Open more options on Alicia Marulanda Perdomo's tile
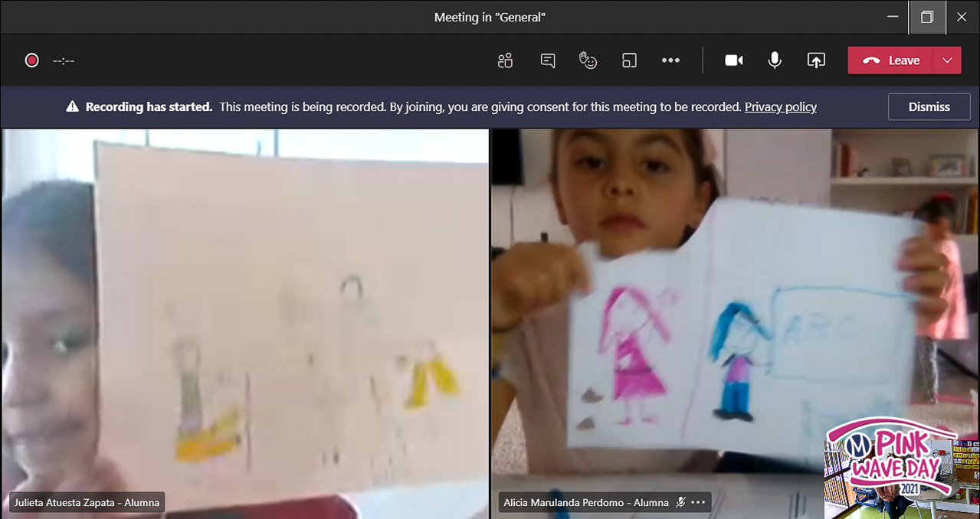 [x=698, y=503]
